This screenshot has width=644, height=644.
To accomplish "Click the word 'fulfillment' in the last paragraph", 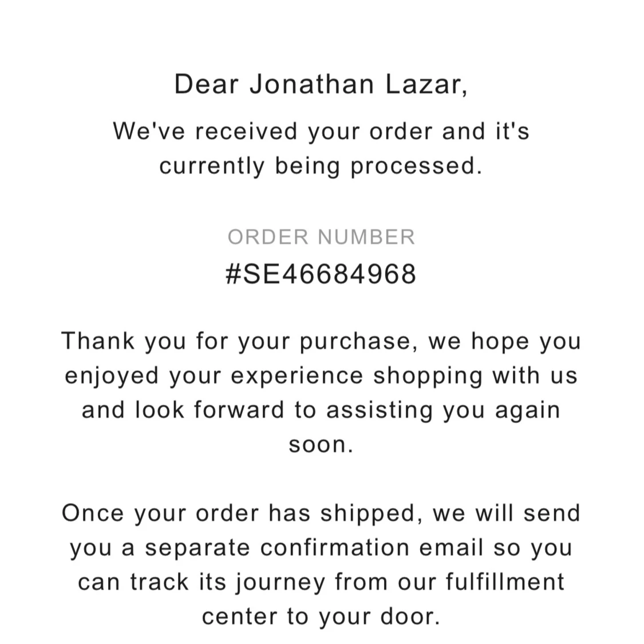I will 505,582.
